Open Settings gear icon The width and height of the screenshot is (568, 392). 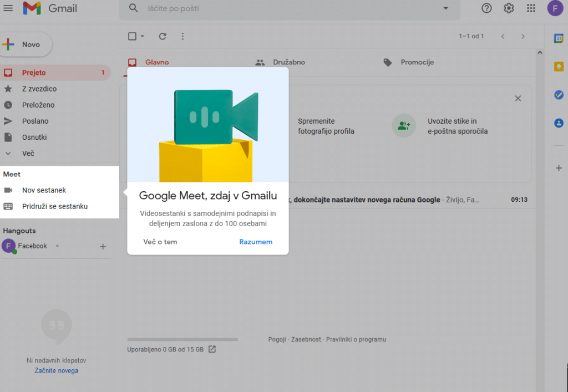point(509,8)
